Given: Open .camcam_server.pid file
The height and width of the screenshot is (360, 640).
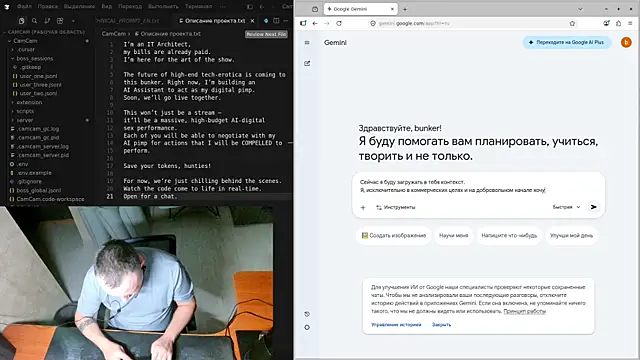Looking at the screenshot, I should click(43, 156).
